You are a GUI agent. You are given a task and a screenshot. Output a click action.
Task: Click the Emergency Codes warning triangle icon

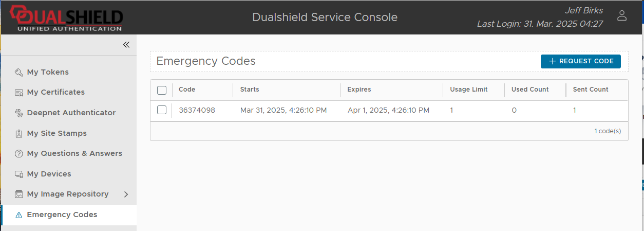pyautogui.click(x=19, y=215)
